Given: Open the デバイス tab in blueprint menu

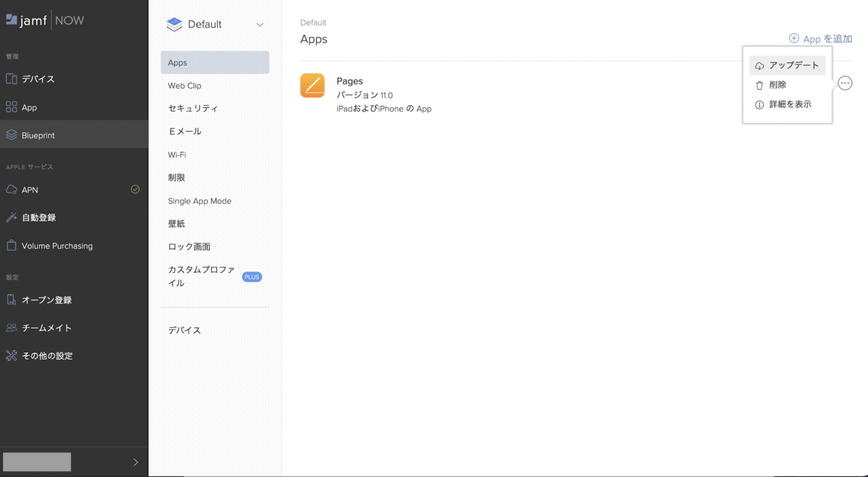Looking at the screenshot, I should 215,330.
